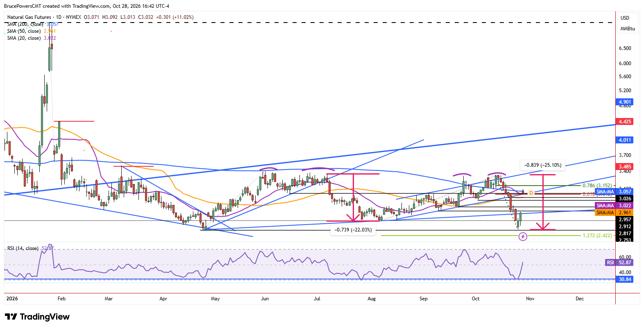Click the blue SMA:MA 3.057 axis label
This screenshot has width=644, height=329.
(614, 192)
